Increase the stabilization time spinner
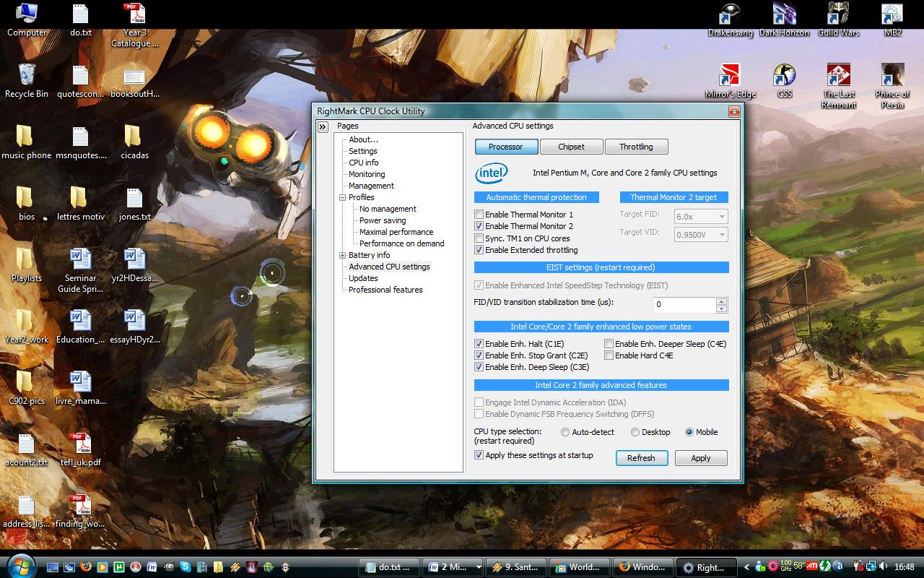 (721, 301)
